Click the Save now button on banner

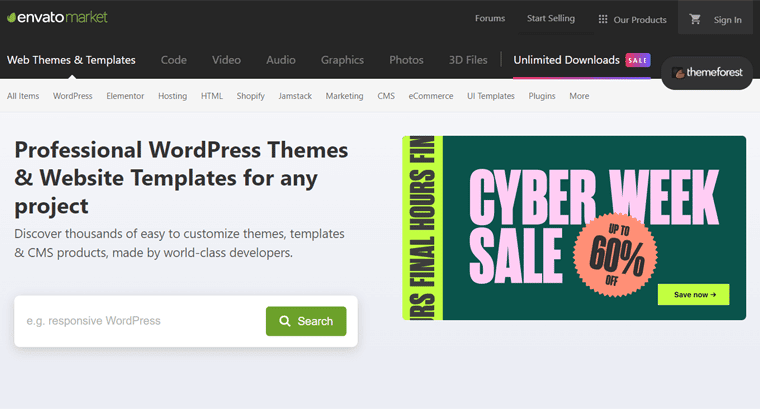pos(693,295)
